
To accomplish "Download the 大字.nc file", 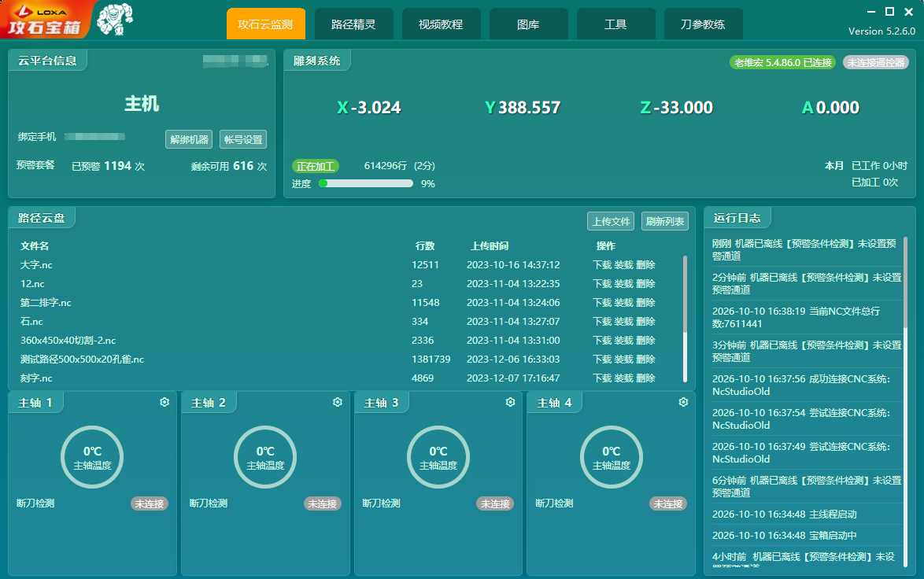I will pos(602,265).
